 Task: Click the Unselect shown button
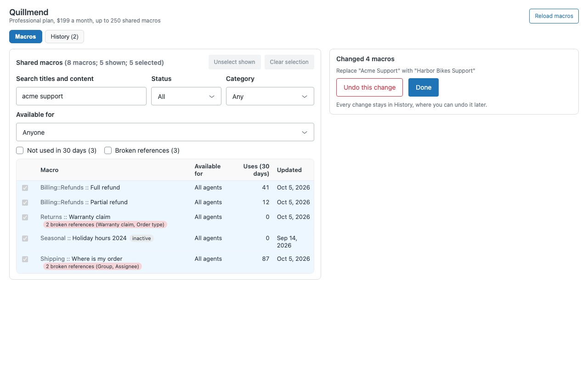[x=235, y=62]
